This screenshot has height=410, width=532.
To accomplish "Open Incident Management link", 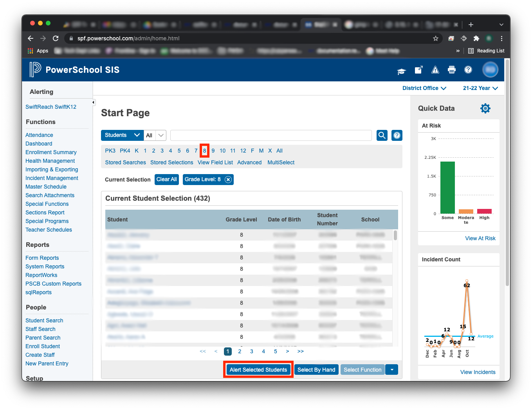I will click(x=52, y=178).
